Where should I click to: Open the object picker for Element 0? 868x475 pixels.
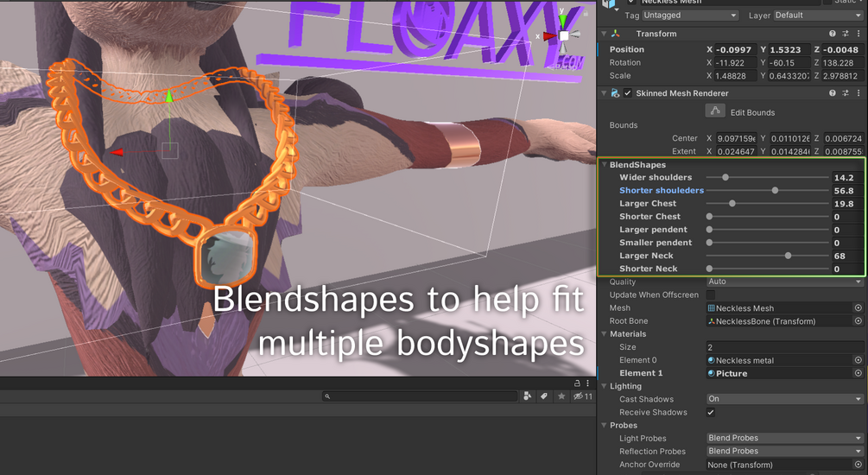click(x=858, y=360)
